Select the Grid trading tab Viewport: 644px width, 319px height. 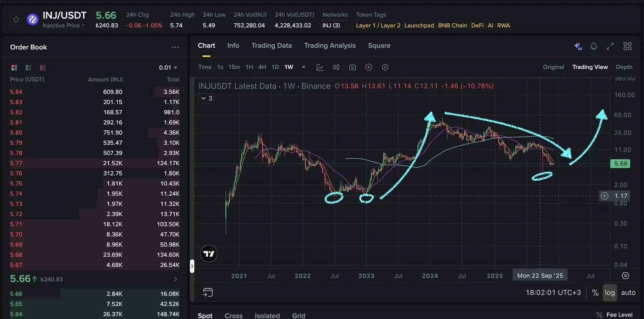299,316
